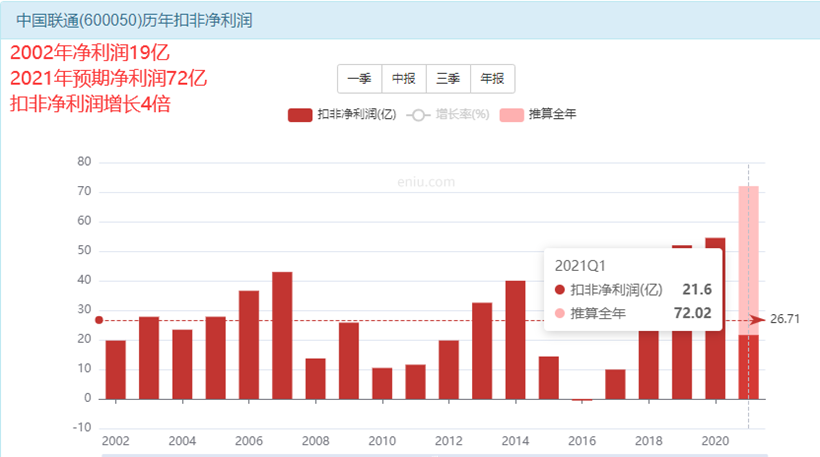Click the 2004 bar in the chart
The height and width of the screenshot is (457, 820).
[182, 364]
